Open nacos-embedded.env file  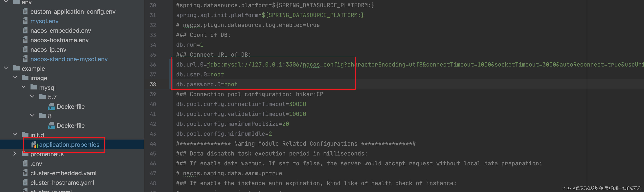[x=60, y=30]
